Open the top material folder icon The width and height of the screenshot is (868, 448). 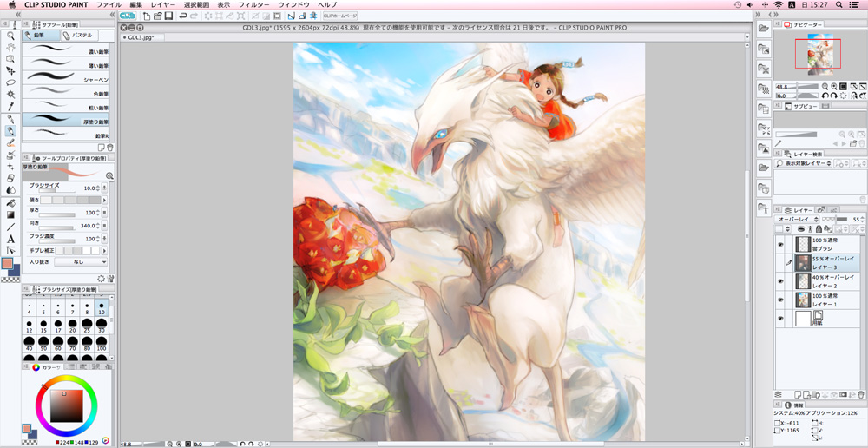click(764, 28)
